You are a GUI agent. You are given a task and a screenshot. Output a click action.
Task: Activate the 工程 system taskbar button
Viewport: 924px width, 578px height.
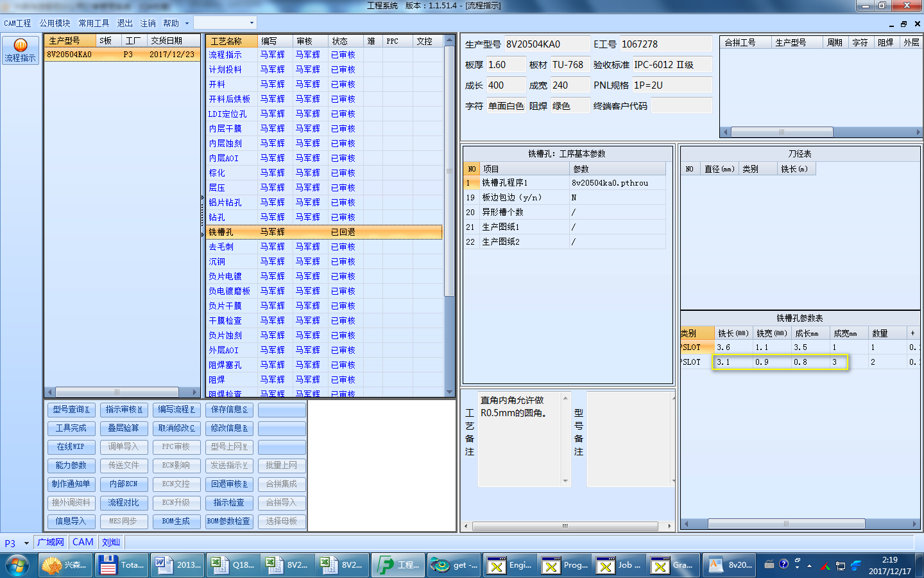[398, 565]
